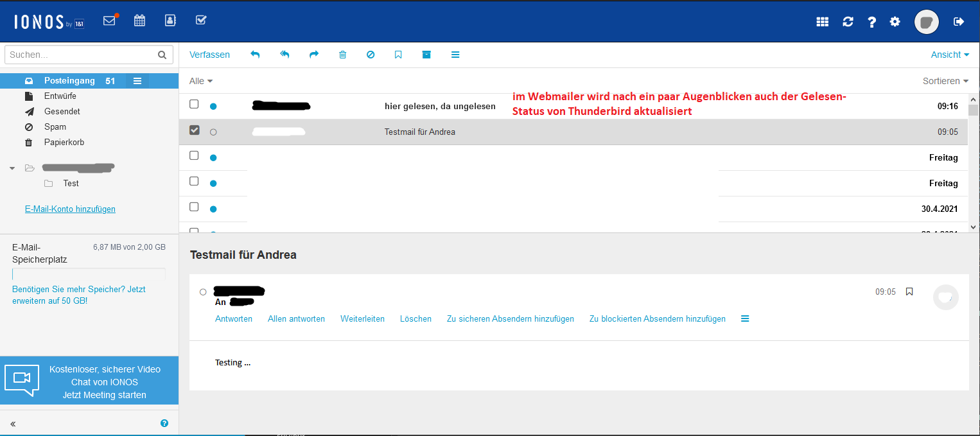Select the Entwürfe folder
This screenshot has height=436, width=980.
(x=60, y=96)
